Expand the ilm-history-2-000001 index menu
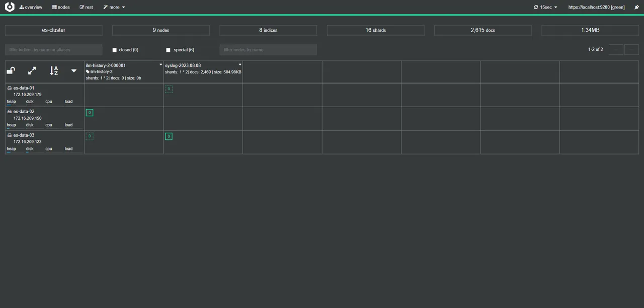Viewport: 644px width, 308px height. click(x=160, y=65)
